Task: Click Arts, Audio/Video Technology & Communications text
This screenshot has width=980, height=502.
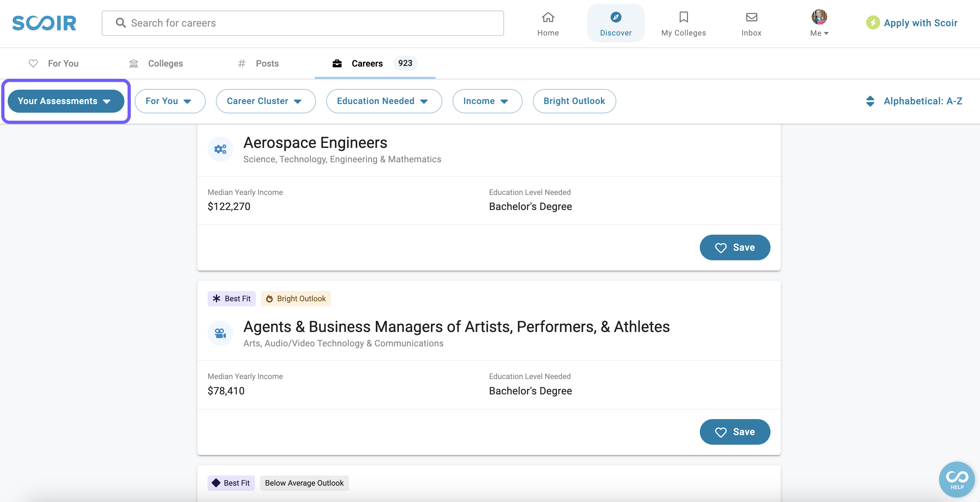Action: 343,344
